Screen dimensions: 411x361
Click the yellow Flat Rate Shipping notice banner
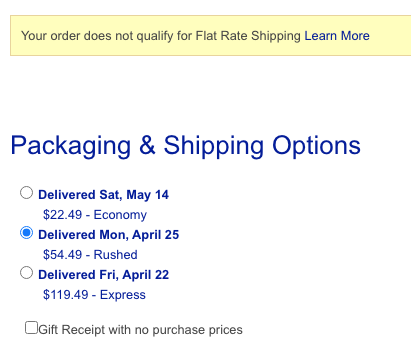[x=211, y=36]
